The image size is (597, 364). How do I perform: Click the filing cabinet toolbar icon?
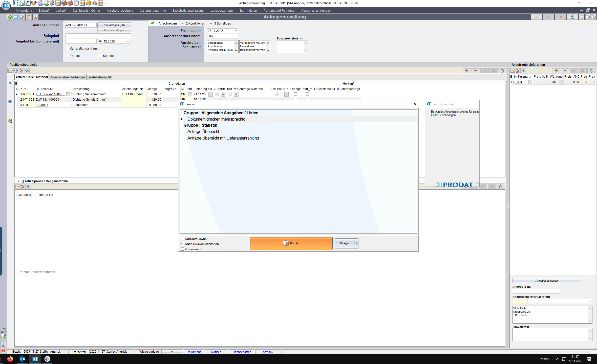76,3
